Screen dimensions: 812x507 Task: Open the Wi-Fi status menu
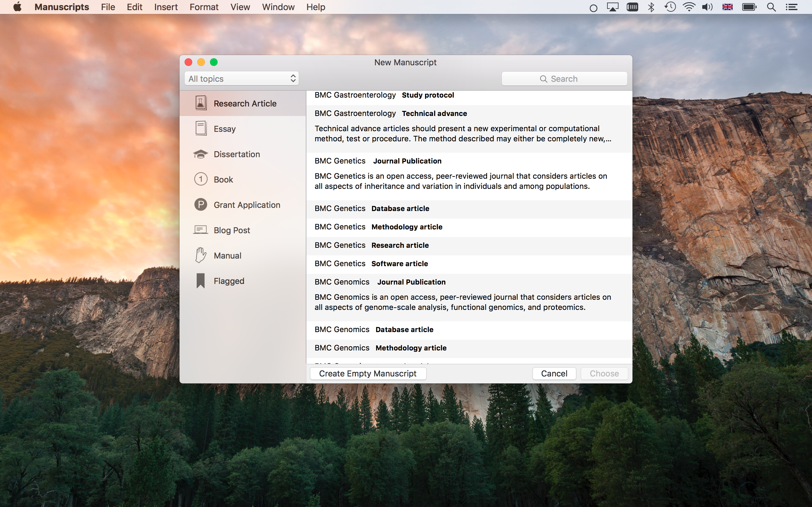[x=689, y=7]
